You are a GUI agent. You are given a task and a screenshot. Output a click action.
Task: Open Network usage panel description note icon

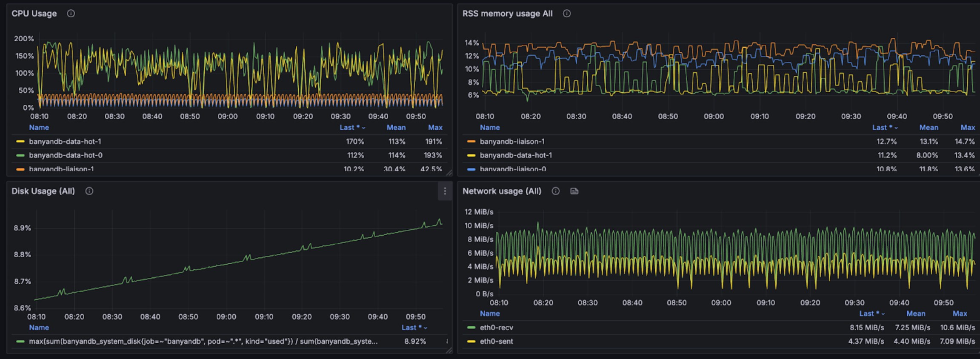(x=574, y=191)
